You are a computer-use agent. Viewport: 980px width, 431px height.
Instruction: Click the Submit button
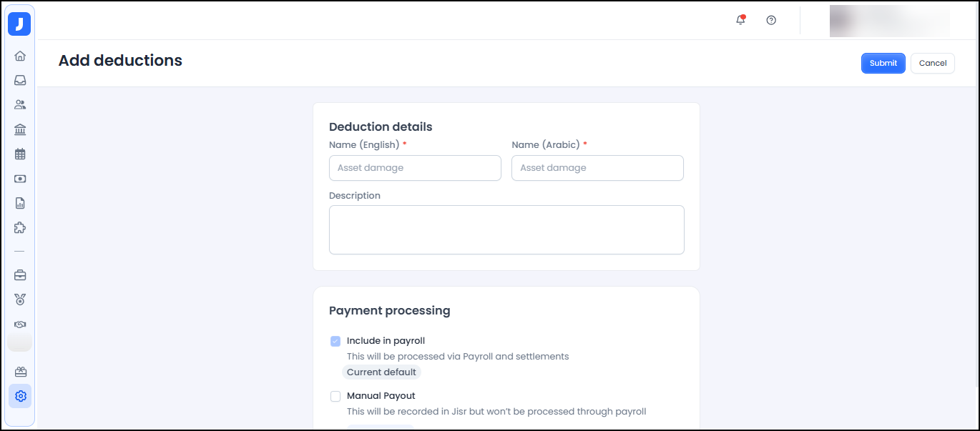coord(883,63)
